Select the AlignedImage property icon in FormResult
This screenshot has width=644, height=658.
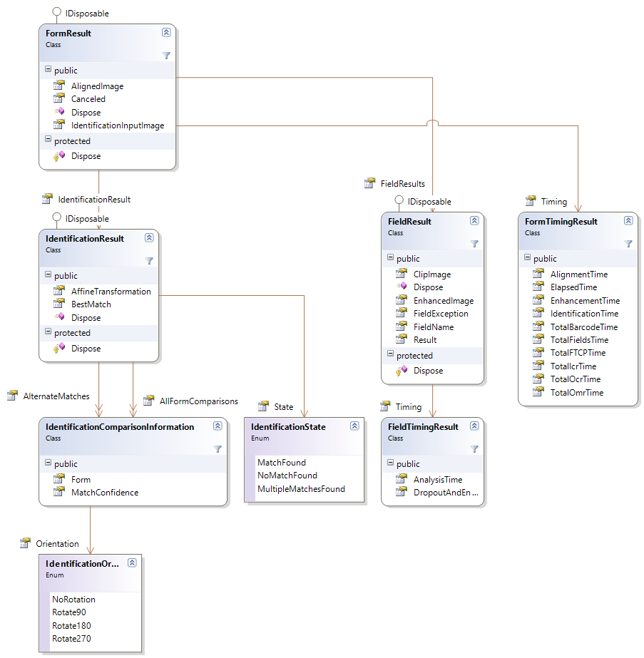tap(59, 86)
